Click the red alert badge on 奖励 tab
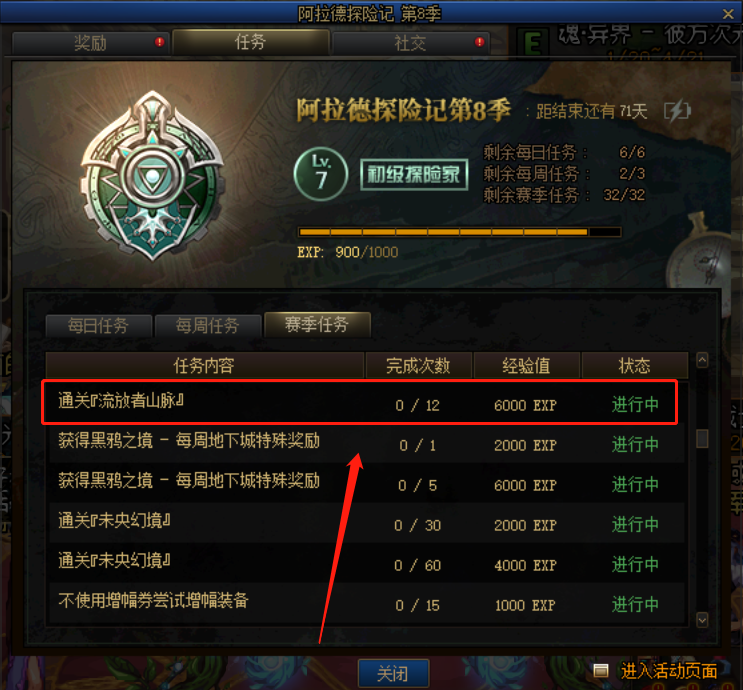Image resolution: width=743 pixels, height=690 pixels. click(x=160, y=42)
